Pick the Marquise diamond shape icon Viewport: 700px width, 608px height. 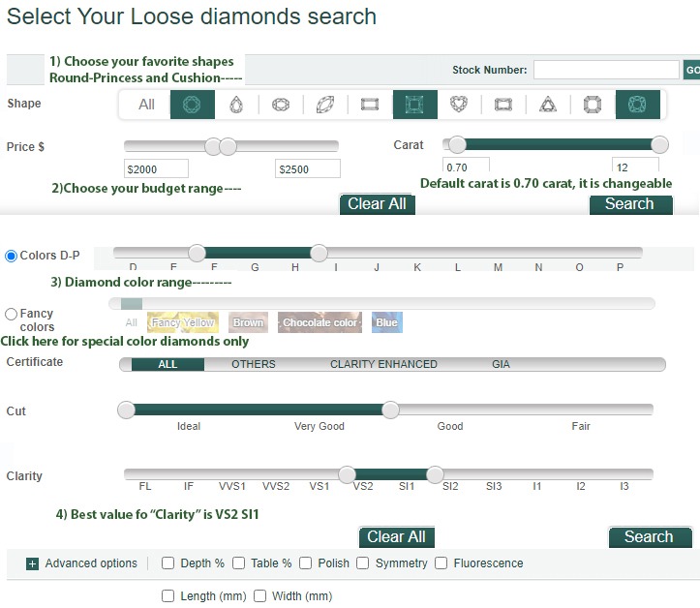[x=325, y=105]
